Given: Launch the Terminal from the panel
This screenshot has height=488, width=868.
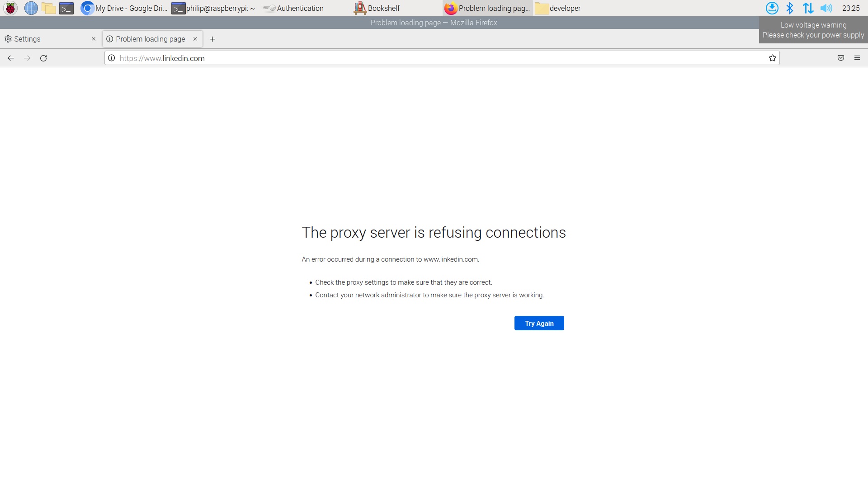Looking at the screenshot, I should click(x=66, y=8).
